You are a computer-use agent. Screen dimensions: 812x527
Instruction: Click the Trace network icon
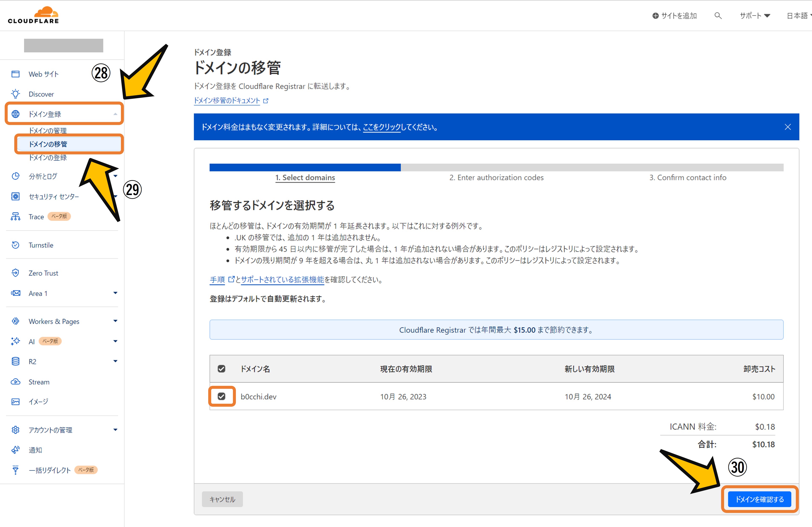15,216
